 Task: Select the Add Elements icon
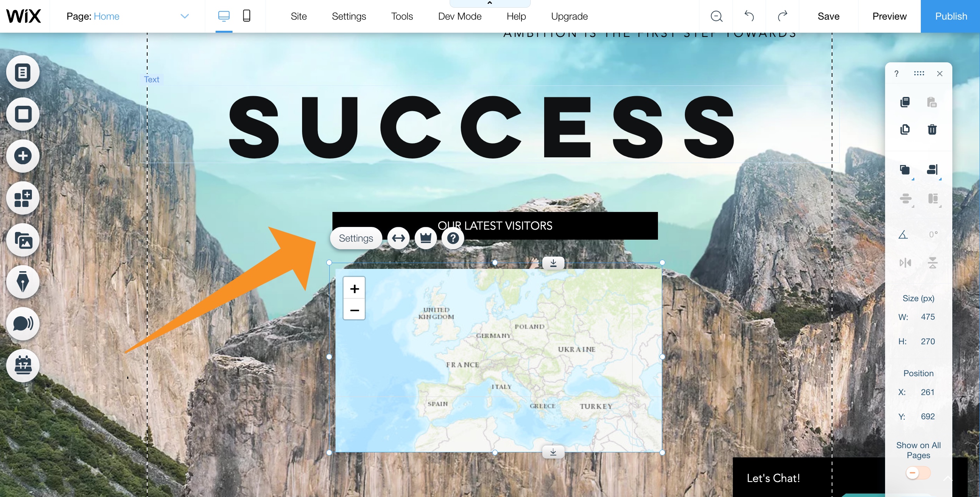tap(23, 155)
